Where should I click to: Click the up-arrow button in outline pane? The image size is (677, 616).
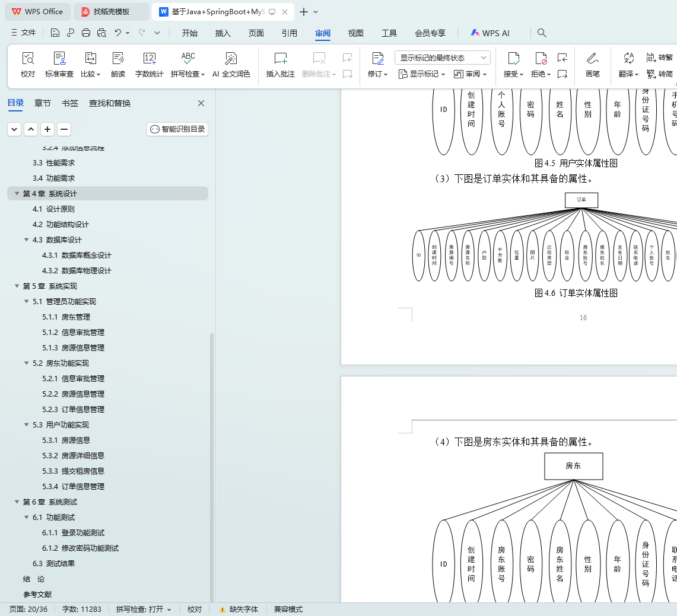point(31,129)
